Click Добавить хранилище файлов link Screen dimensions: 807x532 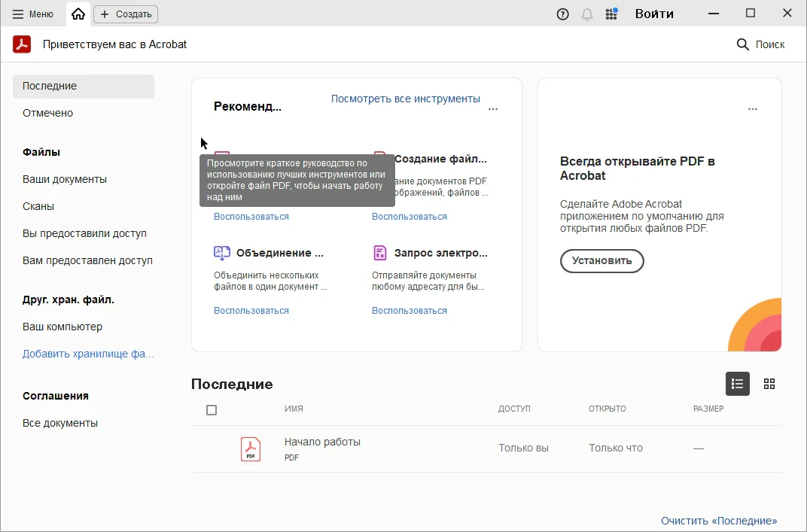click(88, 354)
